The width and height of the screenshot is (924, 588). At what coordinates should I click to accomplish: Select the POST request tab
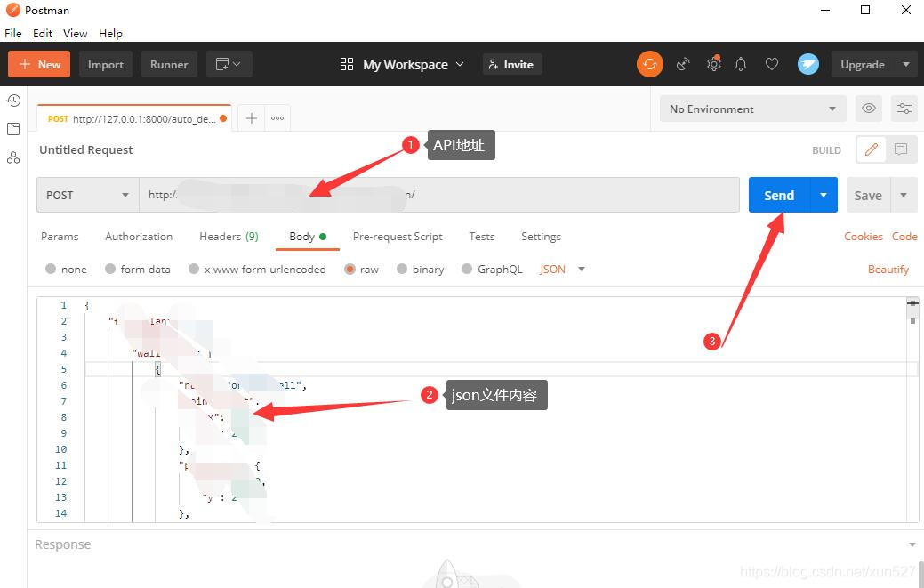pyautogui.click(x=133, y=118)
